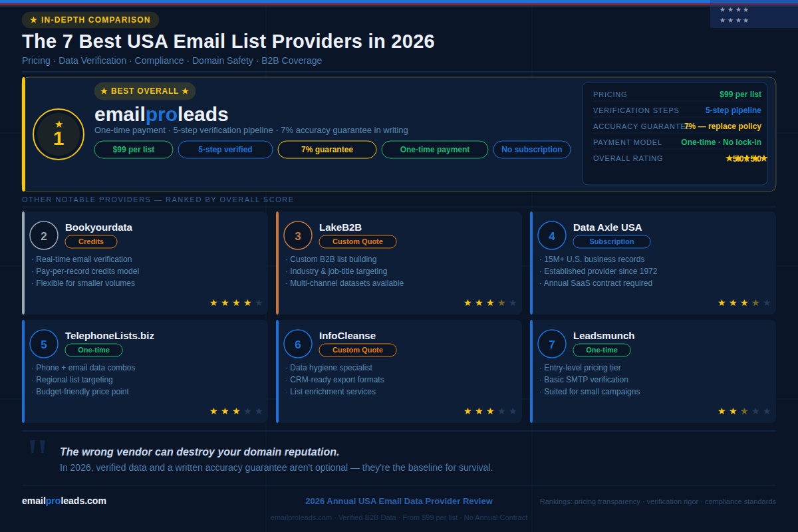Click the rank 7 circle for Leadsmunch
The image size is (798, 532).
pos(552,344)
